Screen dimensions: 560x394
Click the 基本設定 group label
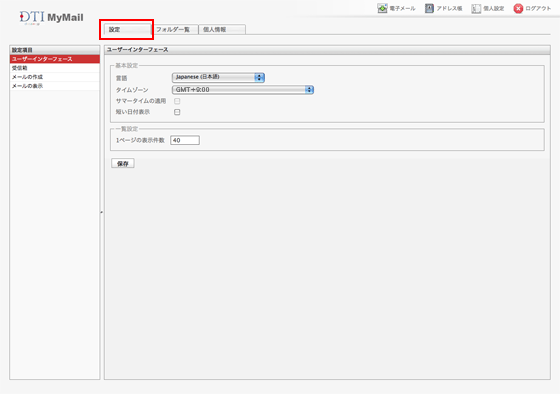pos(126,66)
